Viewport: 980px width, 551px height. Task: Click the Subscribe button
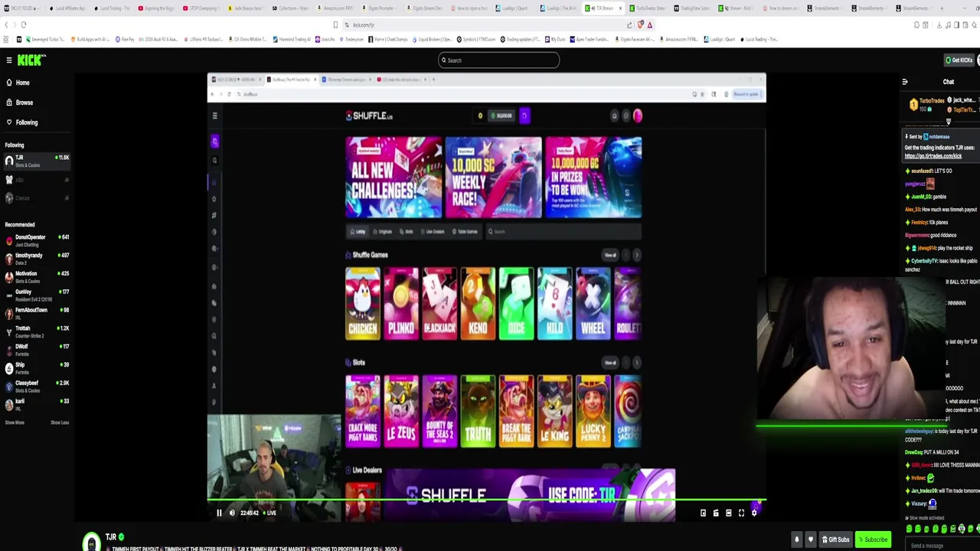tap(873, 540)
